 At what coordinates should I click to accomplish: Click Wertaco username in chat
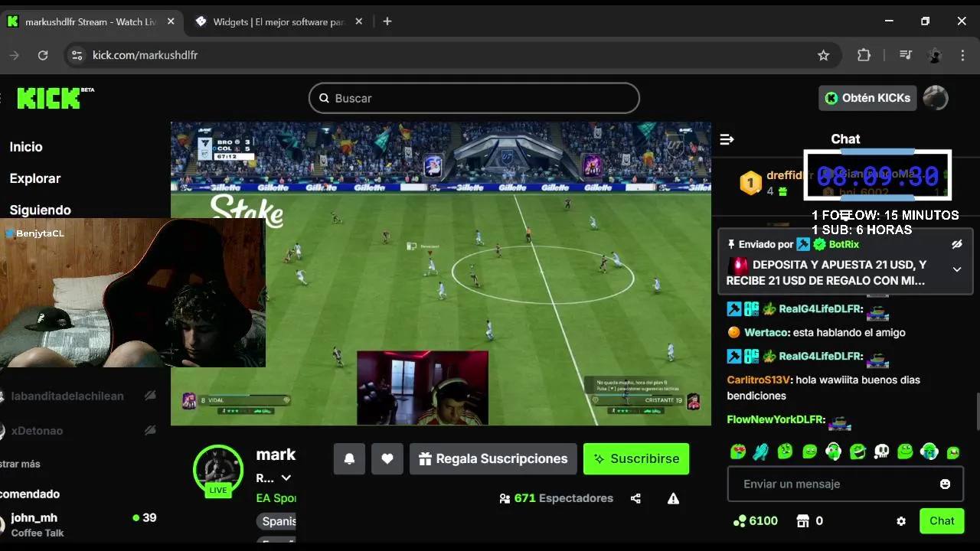click(766, 332)
